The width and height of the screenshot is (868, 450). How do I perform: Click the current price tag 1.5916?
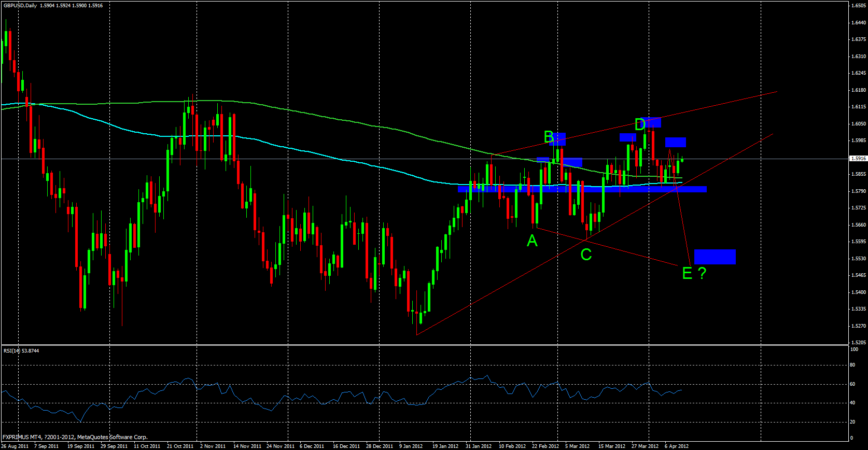coord(858,159)
